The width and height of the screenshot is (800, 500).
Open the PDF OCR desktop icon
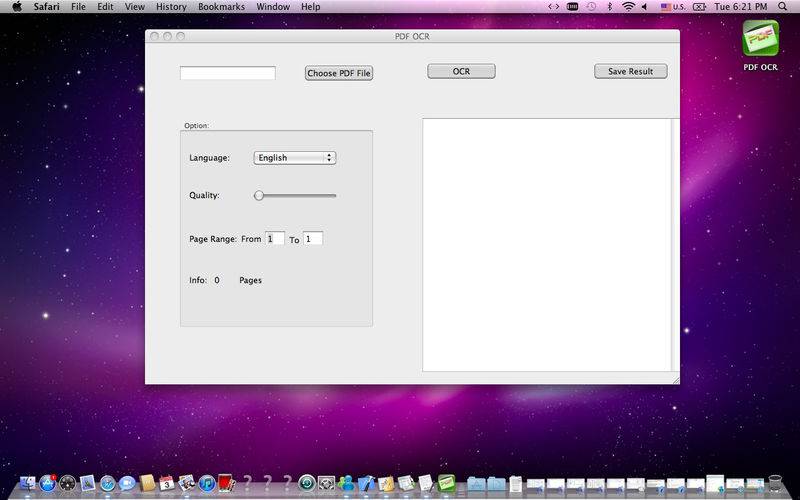[760, 42]
